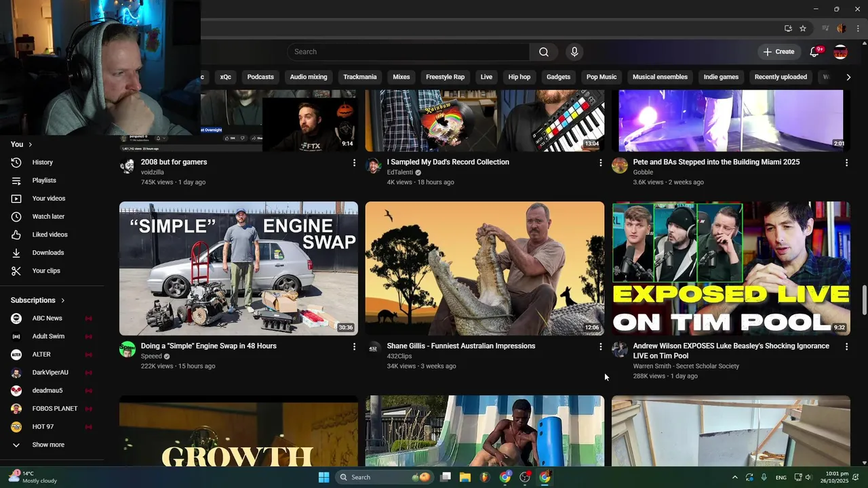Open options for Pete and BAs video
868x488 pixels.
click(x=846, y=163)
